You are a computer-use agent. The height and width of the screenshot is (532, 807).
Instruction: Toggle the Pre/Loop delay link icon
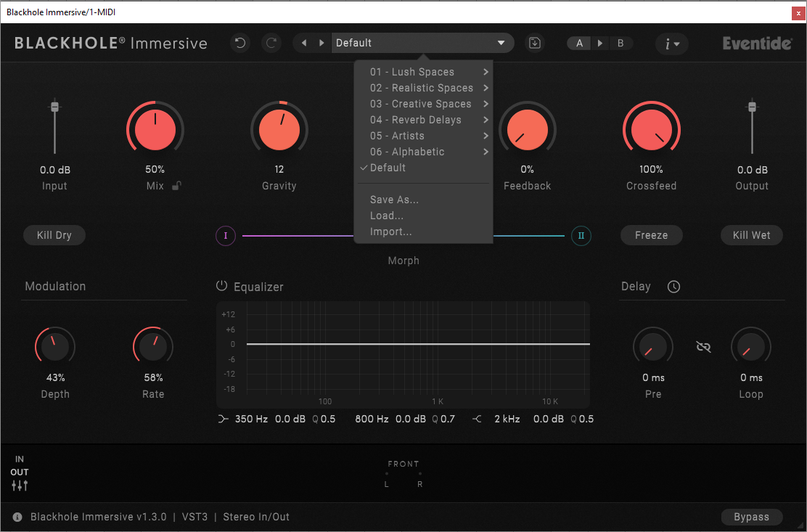pos(703,347)
